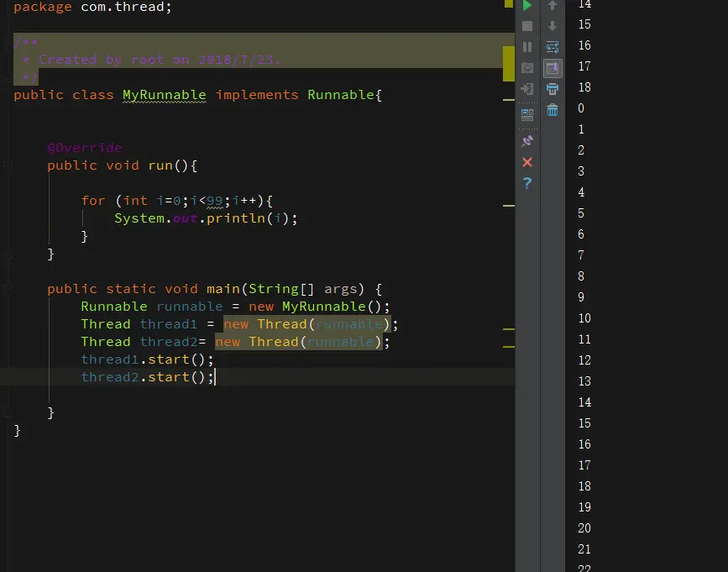Click the underlined literal 99 in the loop
Viewport: 728px width, 572px height.
coord(214,201)
